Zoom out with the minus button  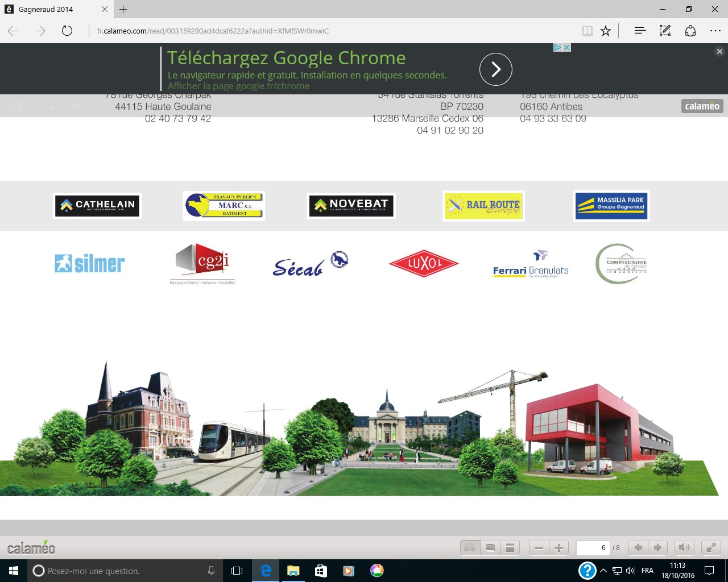pyautogui.click(x=539, y=548)
